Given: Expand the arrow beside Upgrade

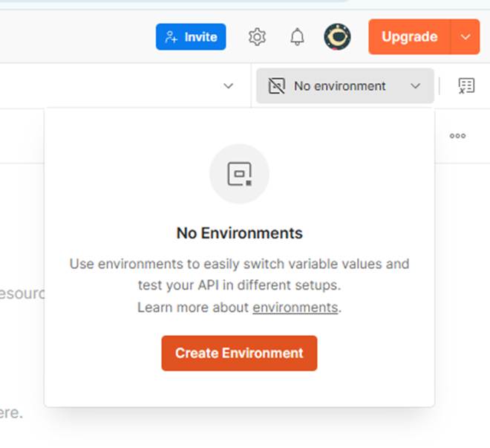Looking at the screenshot, I should (465, 37).
